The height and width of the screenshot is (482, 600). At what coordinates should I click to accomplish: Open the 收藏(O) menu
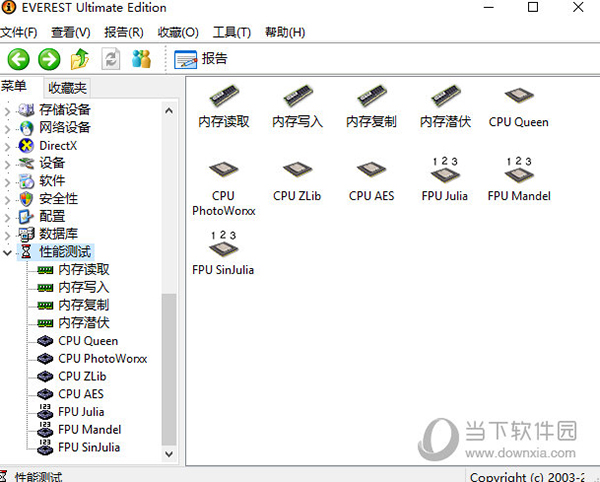178,33
